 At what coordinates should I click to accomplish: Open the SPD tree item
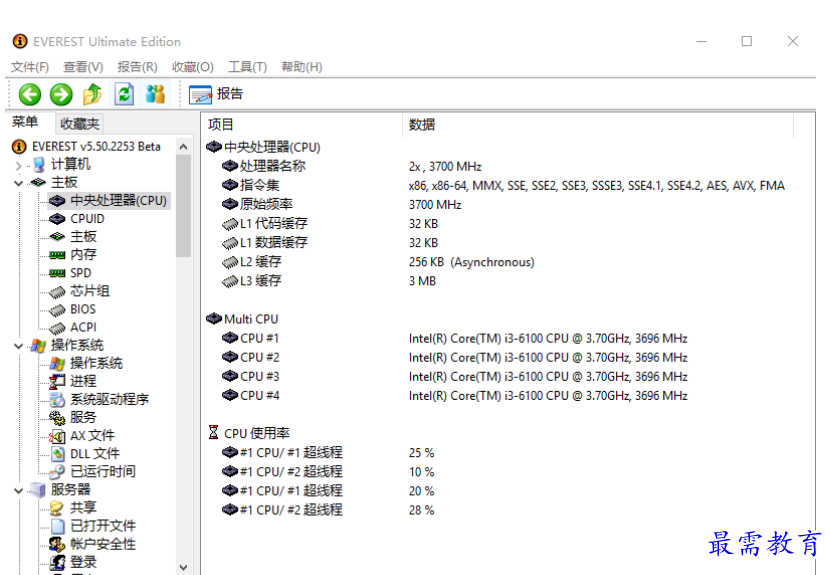point(70,273)
